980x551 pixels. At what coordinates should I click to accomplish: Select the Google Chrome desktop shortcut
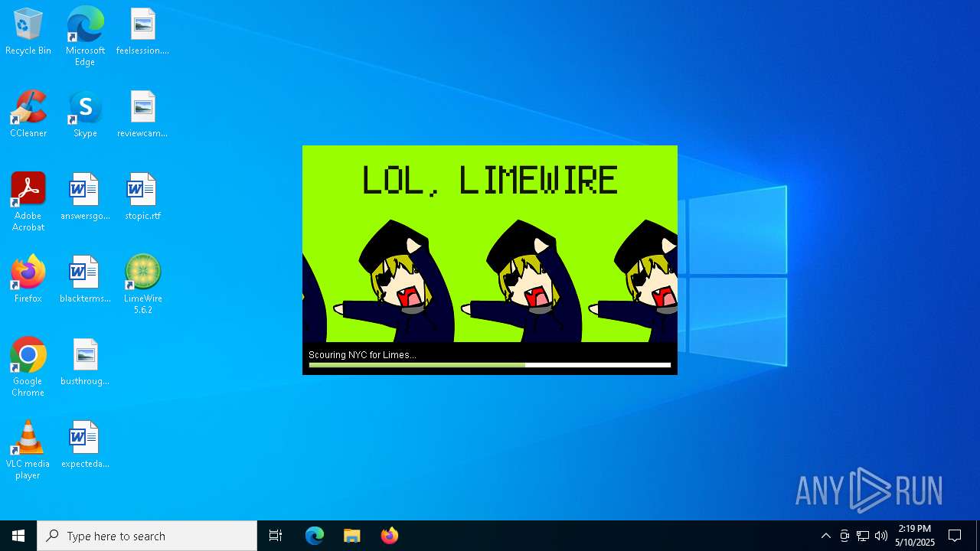28,367
